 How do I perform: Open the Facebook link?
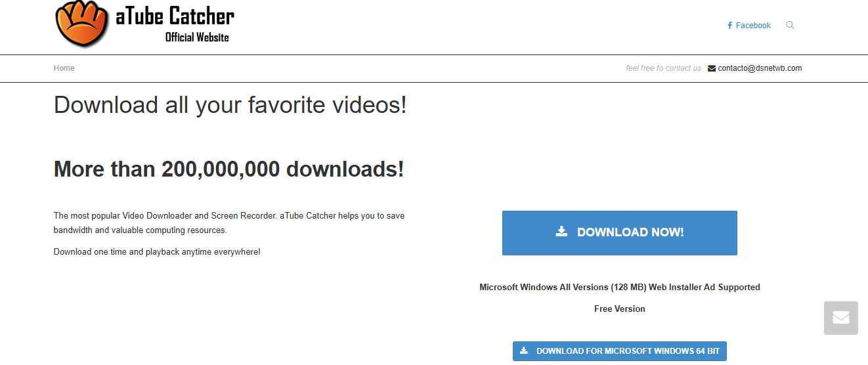click(749, 26)
